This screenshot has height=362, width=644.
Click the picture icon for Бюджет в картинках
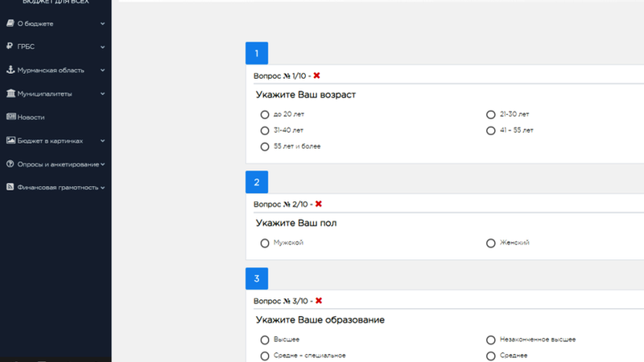click(10, 141)
